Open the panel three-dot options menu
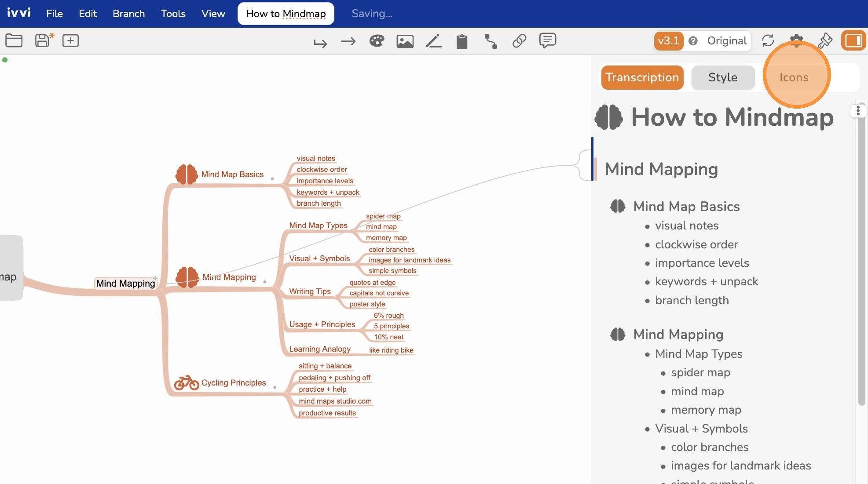Image resolution: width=868 pixels, height=484 pixels. (858, 111)
